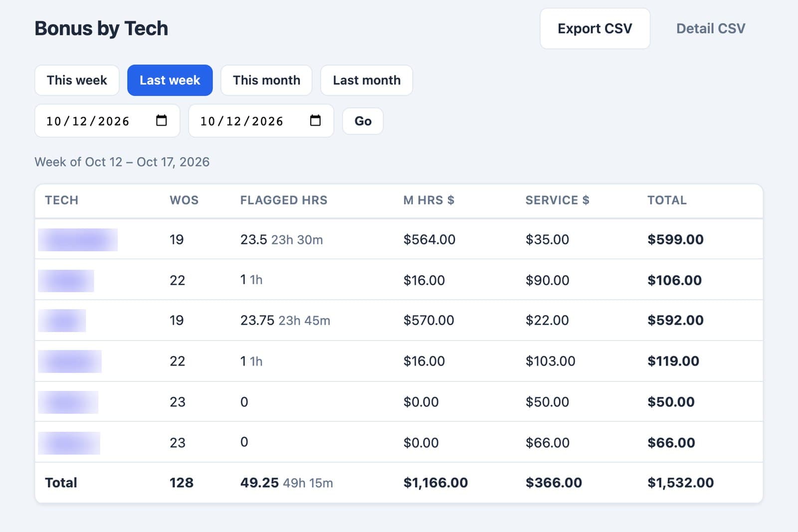Click the $366.00 service grand total
The image size is (798, 532).
click(554, 483)
